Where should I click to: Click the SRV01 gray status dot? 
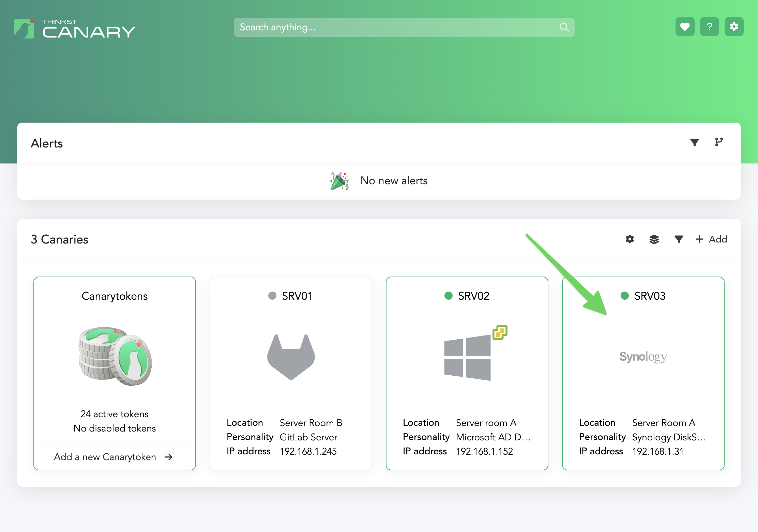[x=272, y=296]
